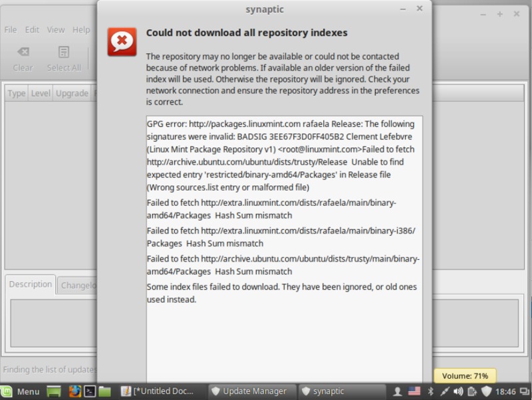Open the file manager folder icon
Screen dimensions: 532x400
point(104,391)
